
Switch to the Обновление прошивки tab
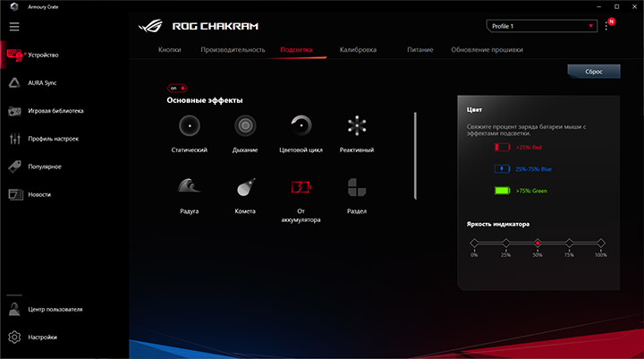[487, 50]
